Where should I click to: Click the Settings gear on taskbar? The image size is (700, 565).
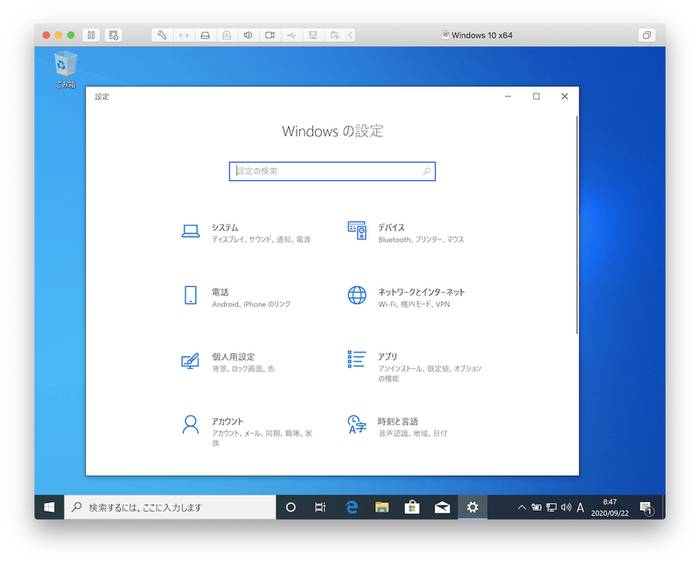click(x=472, y=507)
